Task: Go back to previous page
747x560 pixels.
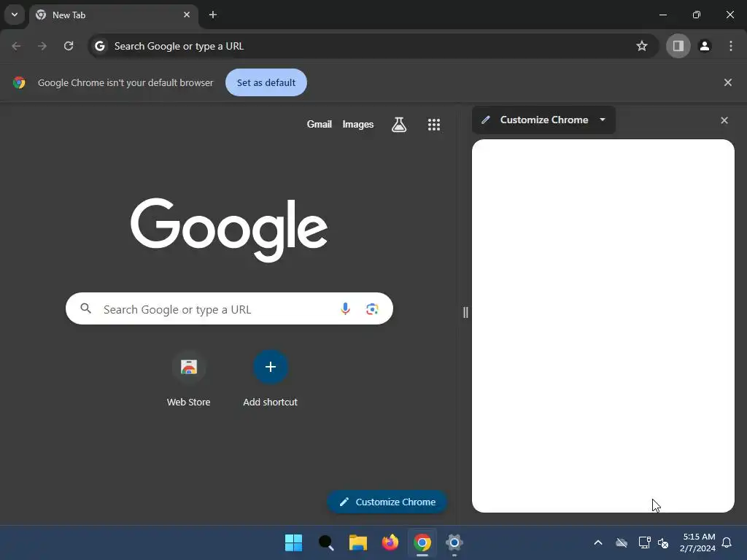Action: pyautogui.click(x=16, y=46)
